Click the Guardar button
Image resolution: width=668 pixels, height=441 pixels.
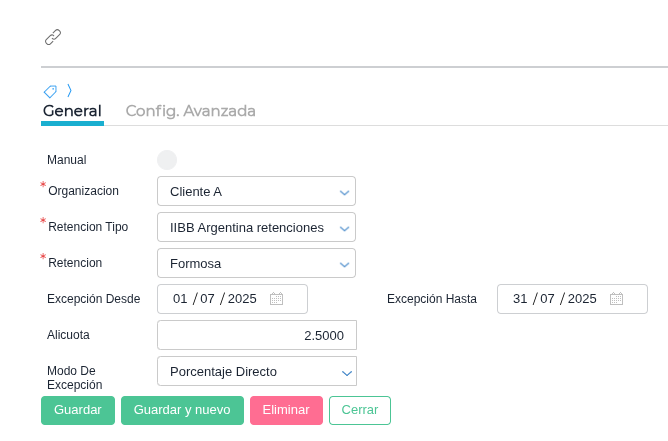click(x=78, y=410)
